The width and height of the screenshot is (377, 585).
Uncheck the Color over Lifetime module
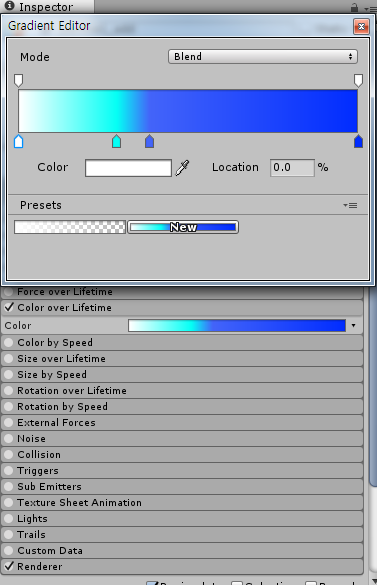click(x=9, y=307)
